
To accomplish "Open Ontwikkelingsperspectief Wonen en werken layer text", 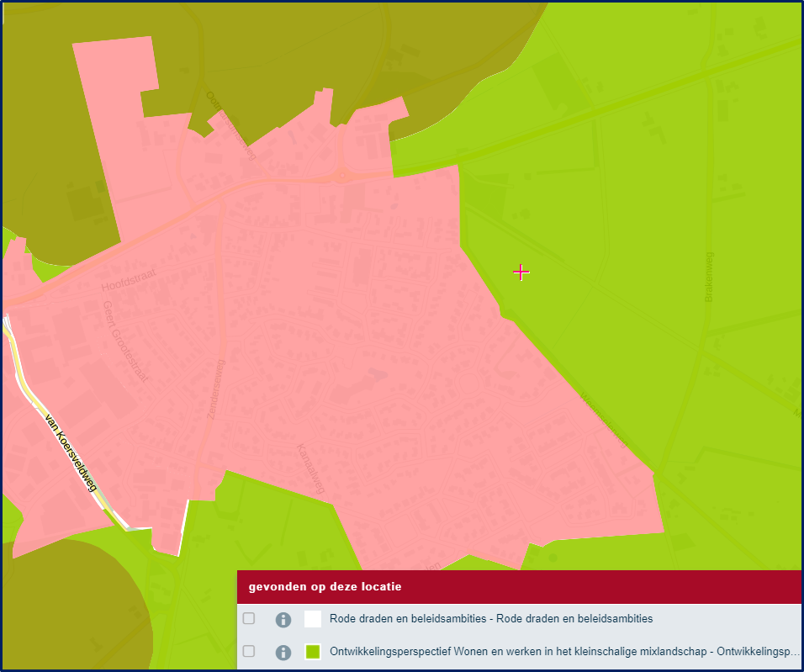I will tap(563, 652).
